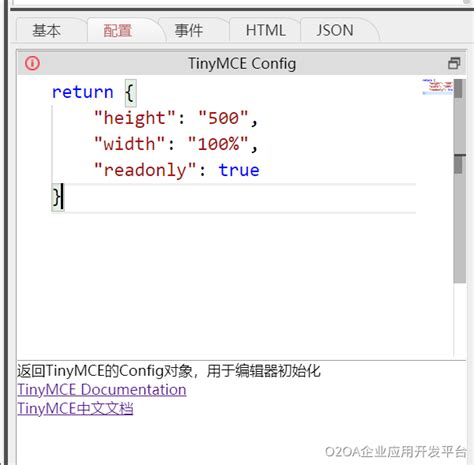Click the "500" value in code
474x465 pixels.
click(223, 118)
